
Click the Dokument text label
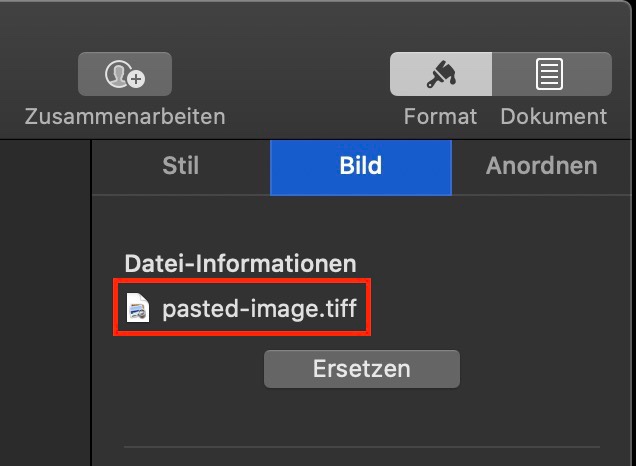point(553,116)
